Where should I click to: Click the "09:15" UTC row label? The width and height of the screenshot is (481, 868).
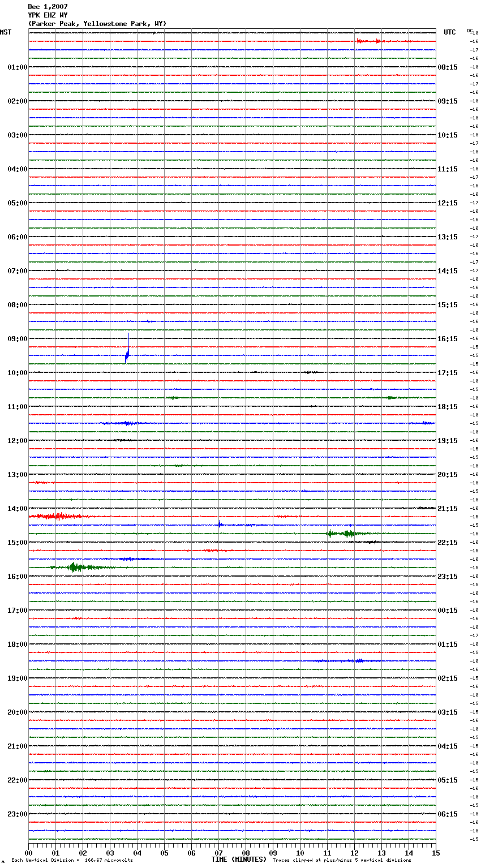[448, 101]
